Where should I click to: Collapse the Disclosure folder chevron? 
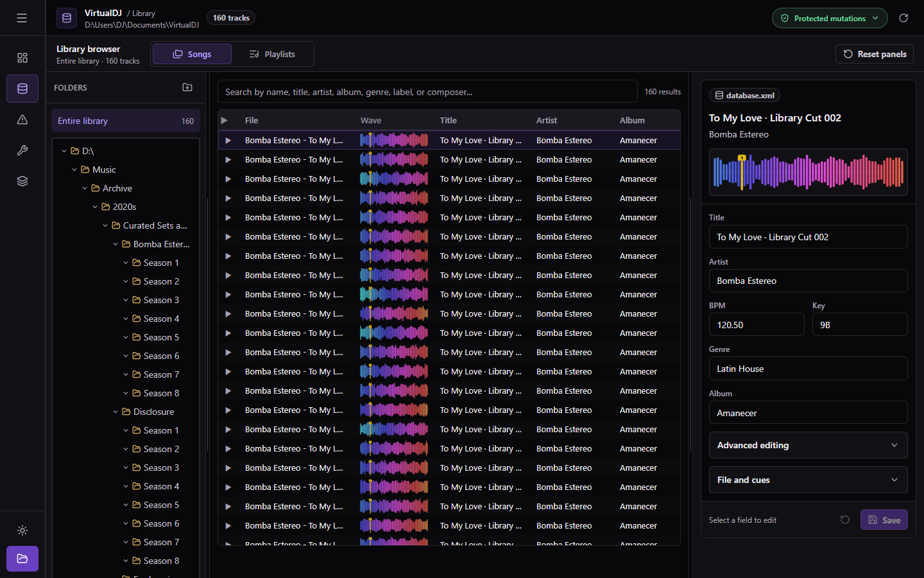116,412
